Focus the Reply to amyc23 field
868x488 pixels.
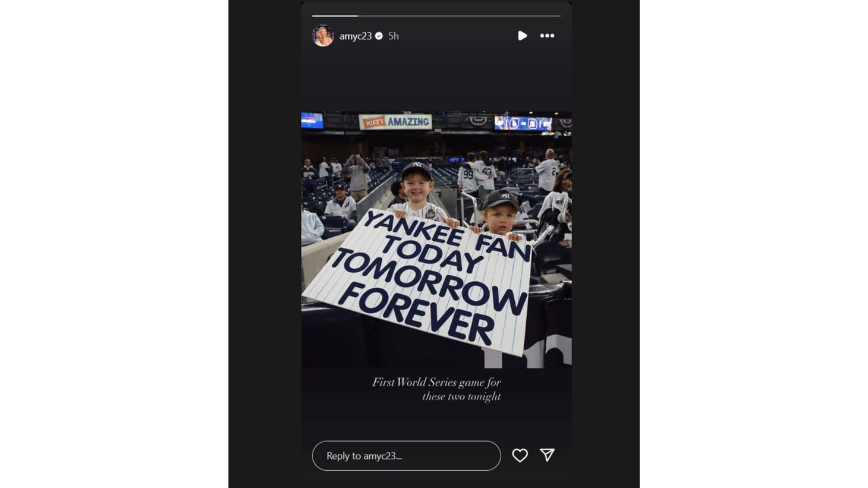(x=406, y=456)
